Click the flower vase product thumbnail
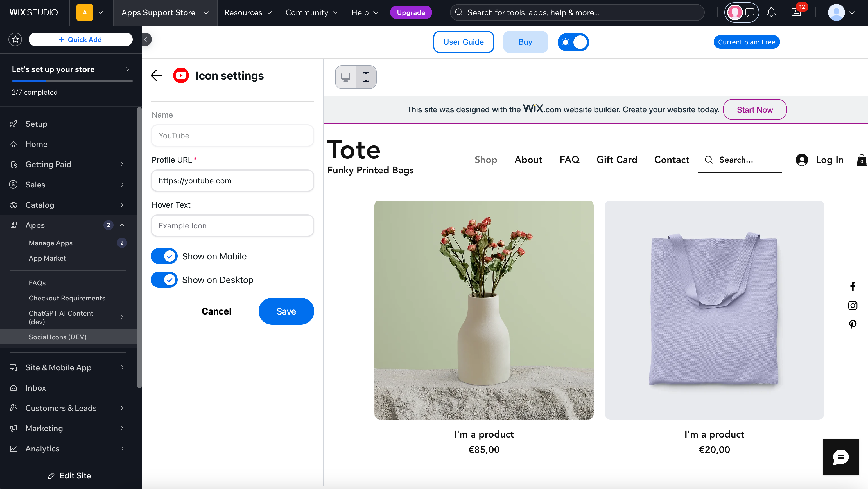The image size is (868, 489). (x=484, y=310)
